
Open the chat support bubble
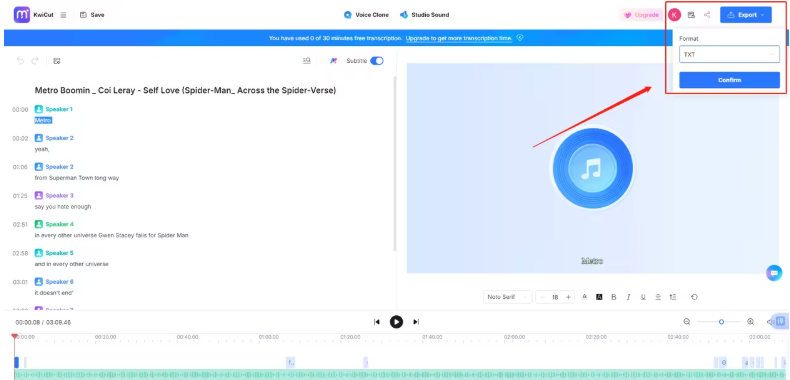[774, 273]
